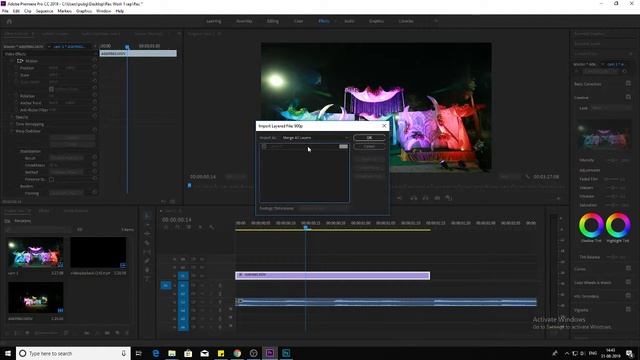Screen dimensions: 640x360
Task: Toggle nest insert mode in timeline header
Action: coord(166,227)
